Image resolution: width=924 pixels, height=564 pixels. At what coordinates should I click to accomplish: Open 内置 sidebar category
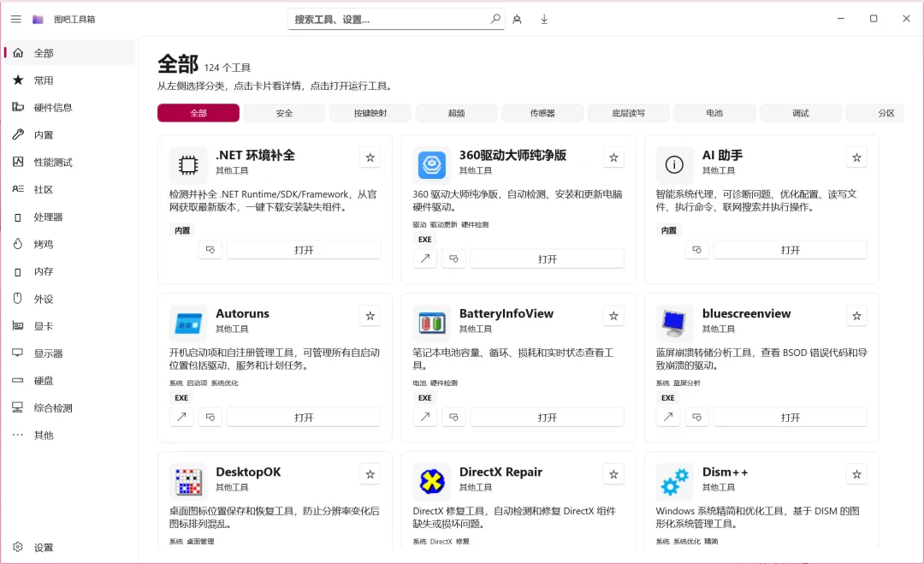[69, 135]
